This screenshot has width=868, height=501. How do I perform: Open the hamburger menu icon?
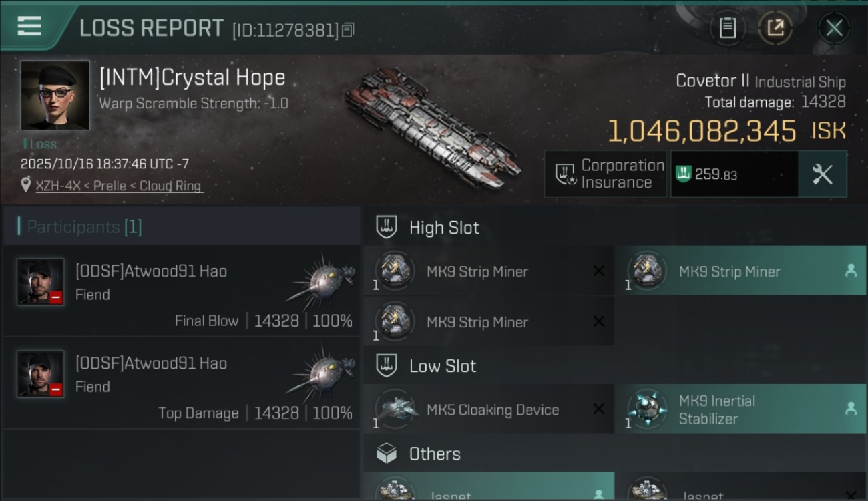coord(29,27)
